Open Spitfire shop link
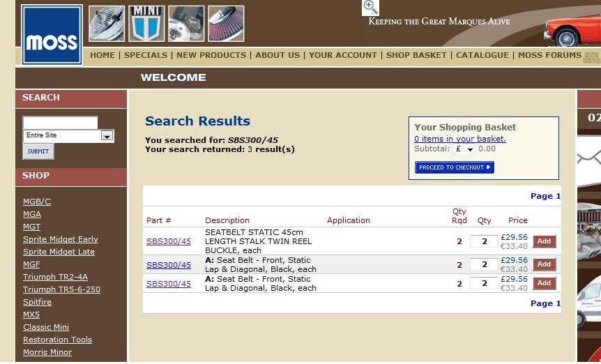 (x=37, y=302)
